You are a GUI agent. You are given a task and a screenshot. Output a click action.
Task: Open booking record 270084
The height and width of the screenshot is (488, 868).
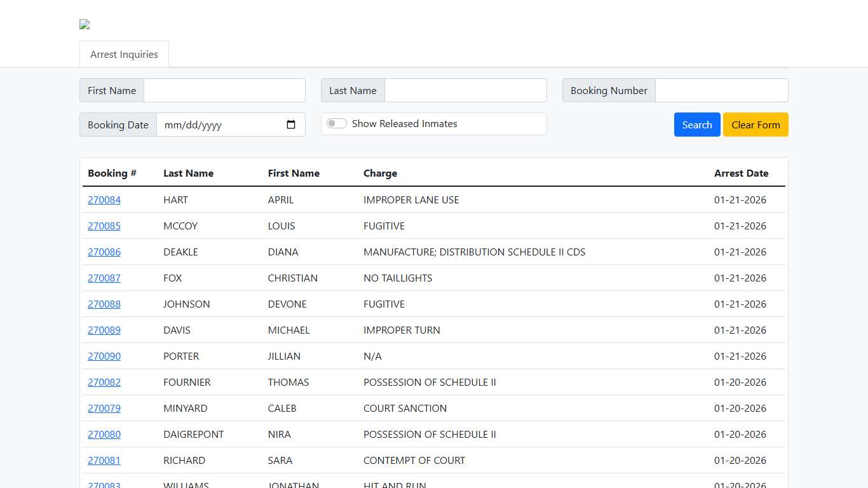104,200
